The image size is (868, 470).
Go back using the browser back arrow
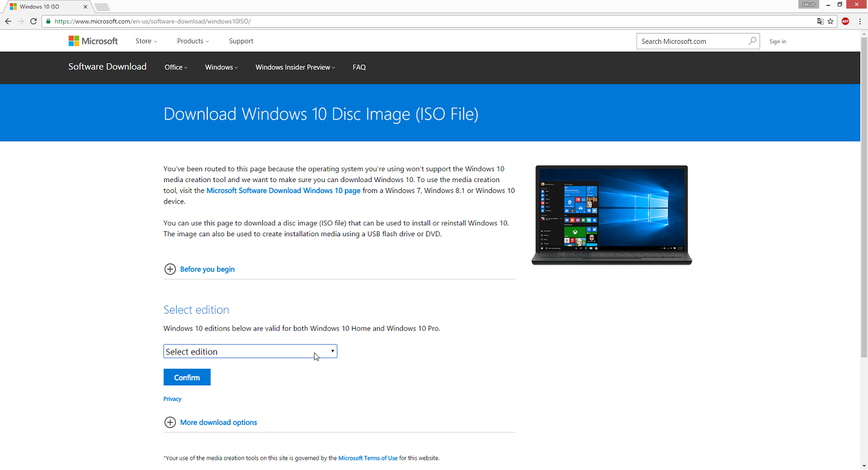8,21
